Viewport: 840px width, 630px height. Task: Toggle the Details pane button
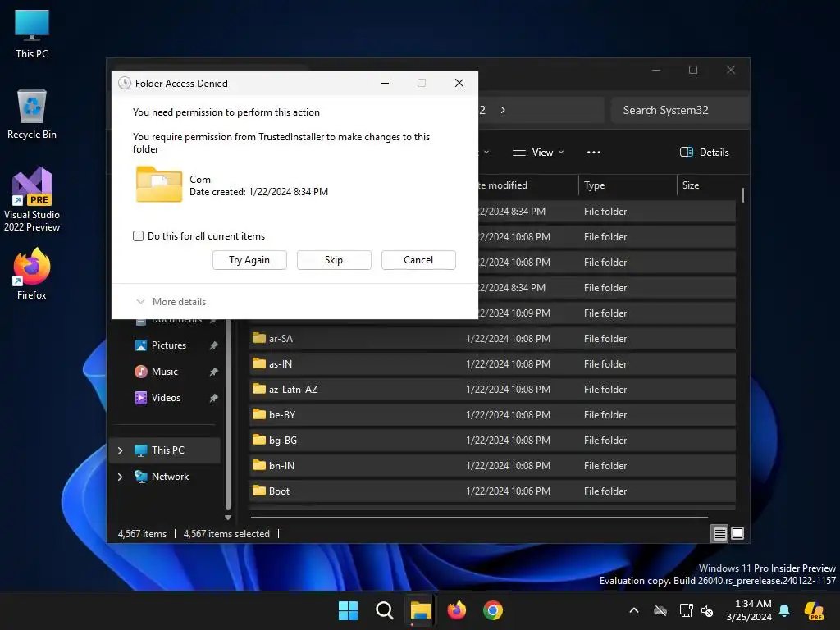[x=704, y=152]
